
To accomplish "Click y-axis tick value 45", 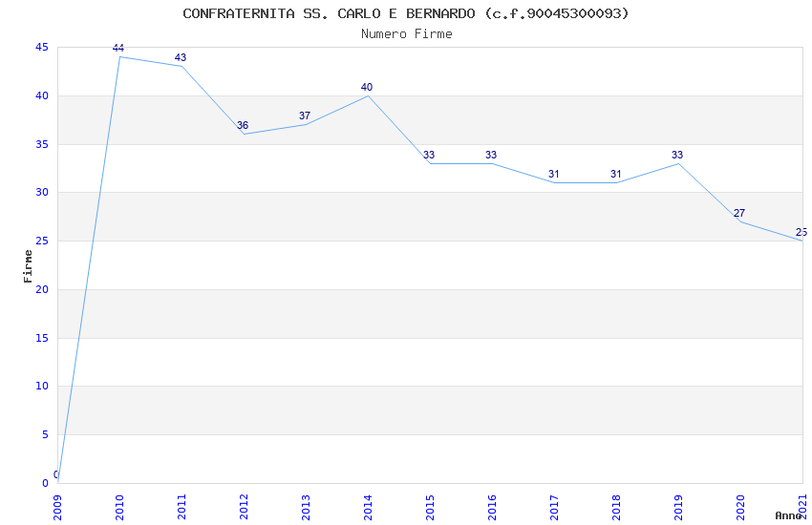I will (42, 48).
